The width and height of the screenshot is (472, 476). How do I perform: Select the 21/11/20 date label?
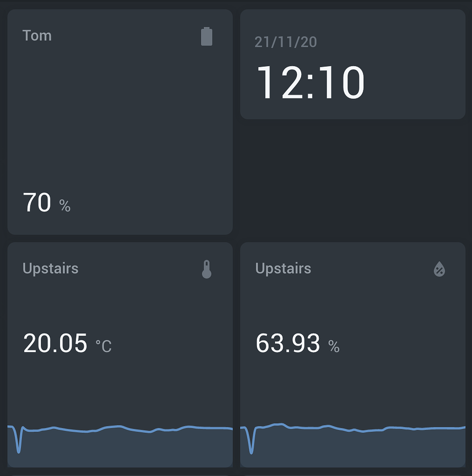[285, 42]
